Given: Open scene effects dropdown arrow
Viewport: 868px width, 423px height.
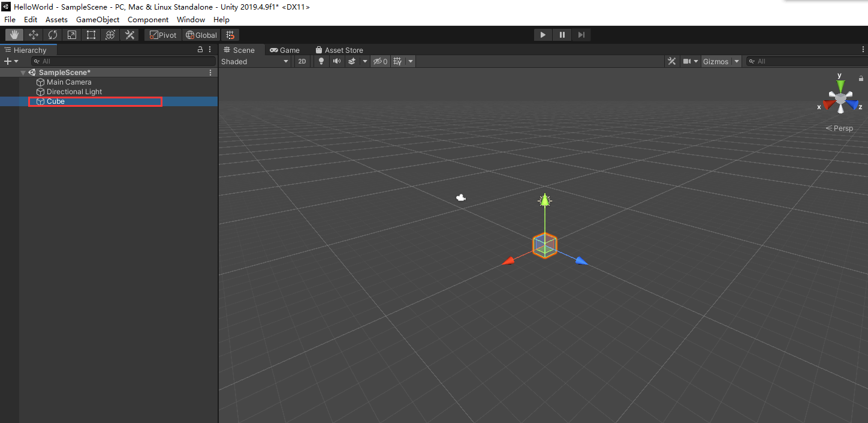Looking at the screenshot, I should [364, 61].
